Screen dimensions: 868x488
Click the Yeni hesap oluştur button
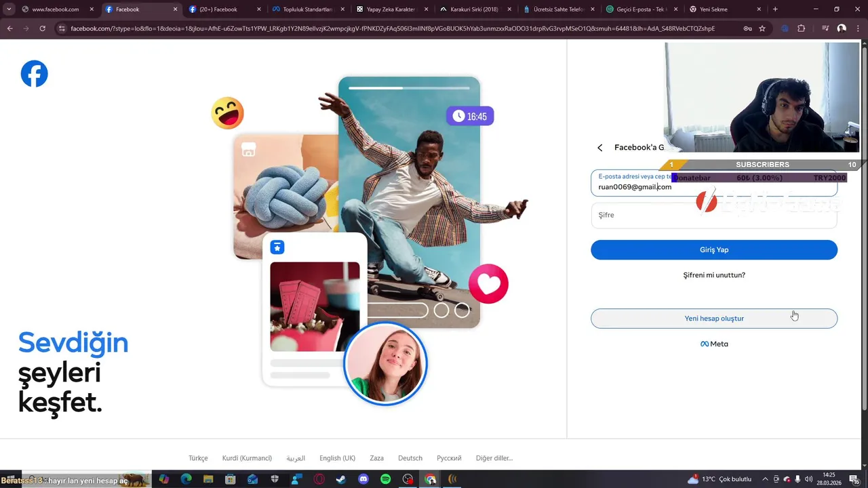(714, 319)
